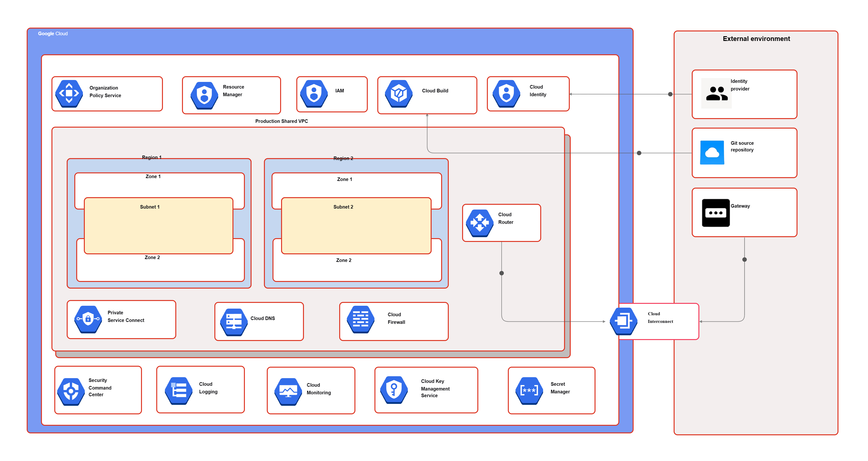The height and width of the screenshot is (461, 868).
Task: Select the Identity provider people icon
Action: [x=716, y=93]
